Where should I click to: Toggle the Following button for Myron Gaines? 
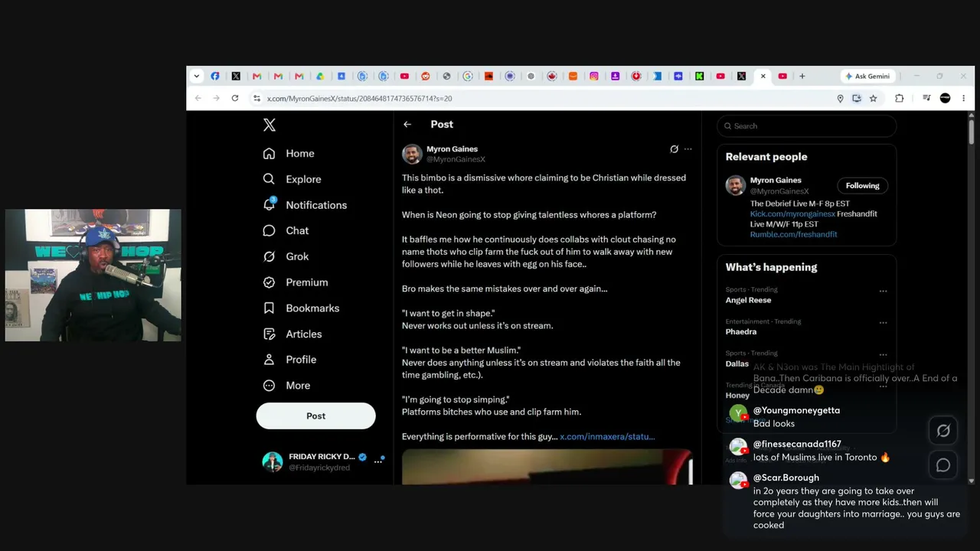coord(862,185)
